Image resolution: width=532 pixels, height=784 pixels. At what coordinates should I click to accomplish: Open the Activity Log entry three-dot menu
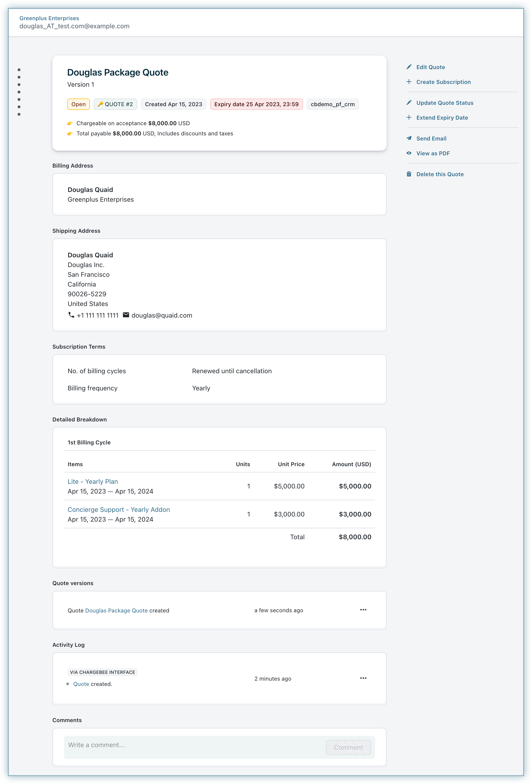coord(363,678)
